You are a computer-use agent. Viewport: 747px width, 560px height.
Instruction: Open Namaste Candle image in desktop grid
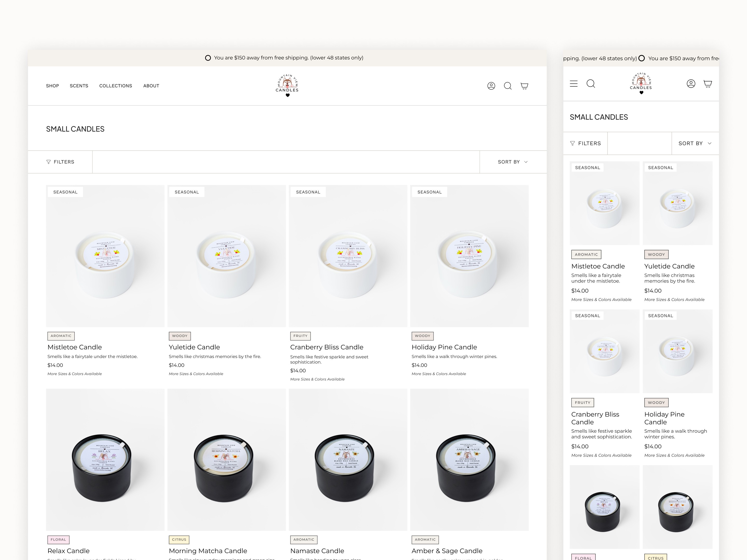tap(348, 460)
